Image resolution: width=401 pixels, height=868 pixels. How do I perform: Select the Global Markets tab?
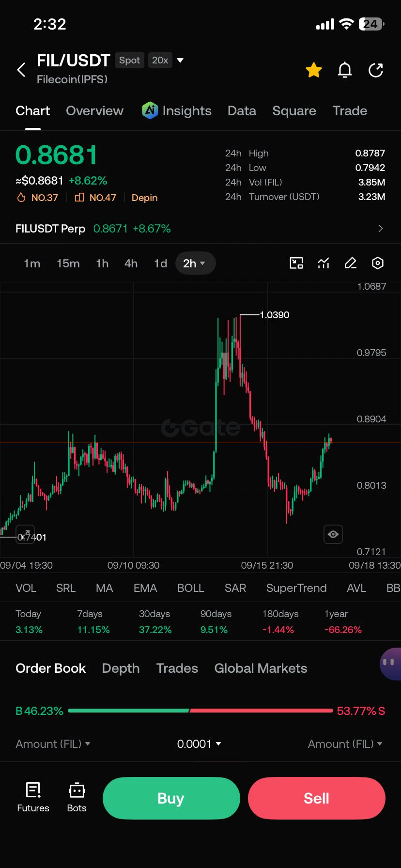click(x=261, y=668)
